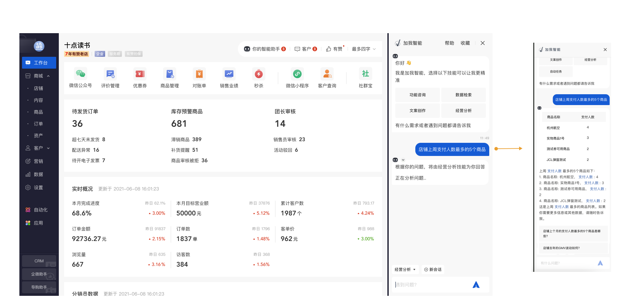Screen dimensions: 644x306
Task: Open the 微信公众号 shortcut icon
Action: click(80, 74)
